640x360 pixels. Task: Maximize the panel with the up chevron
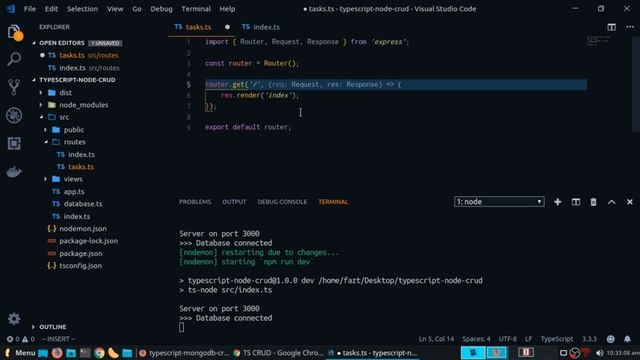(x=611, y=202)
